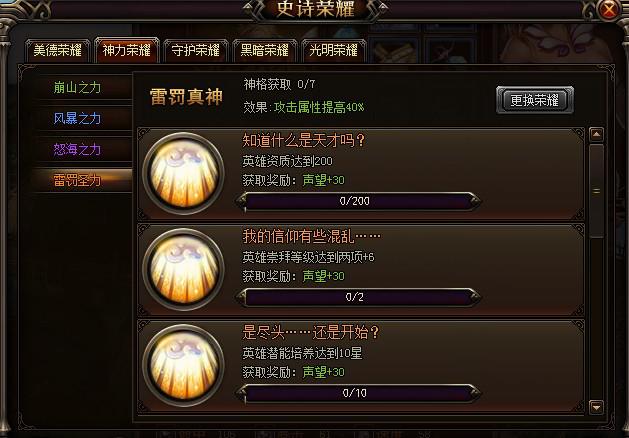Click the vertical scrollbar thumb

596,191
